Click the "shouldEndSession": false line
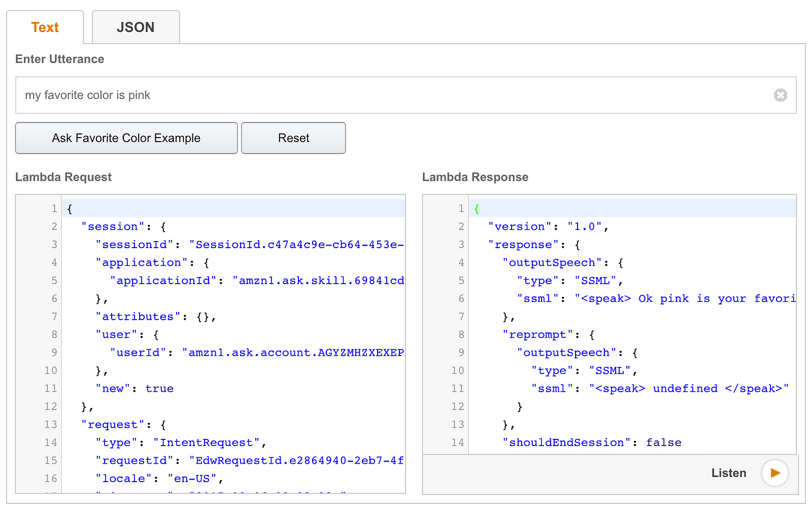This screenshot has height=512, width=812. [592, 442]
